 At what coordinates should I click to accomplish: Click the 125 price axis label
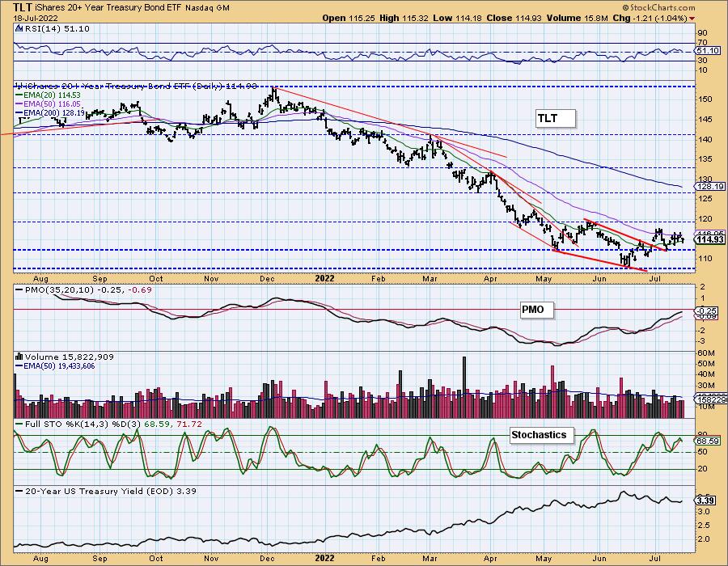(x=705, y=199)
